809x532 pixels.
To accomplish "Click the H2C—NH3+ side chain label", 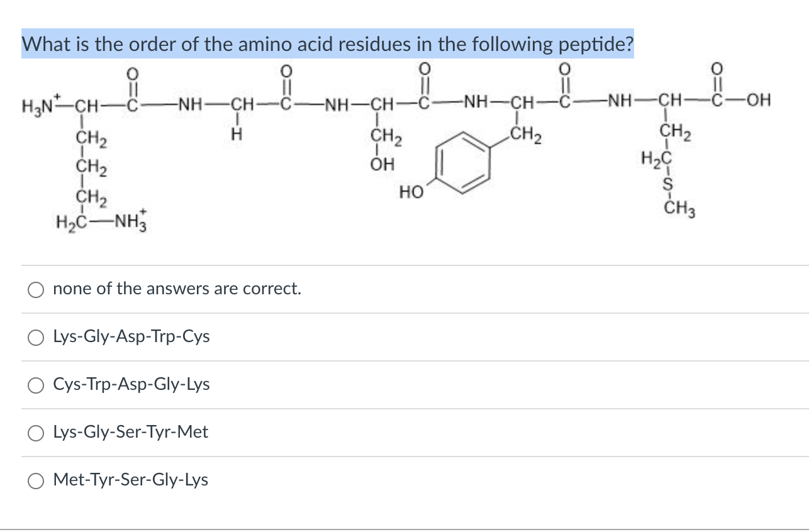I will tap(103, 221).
